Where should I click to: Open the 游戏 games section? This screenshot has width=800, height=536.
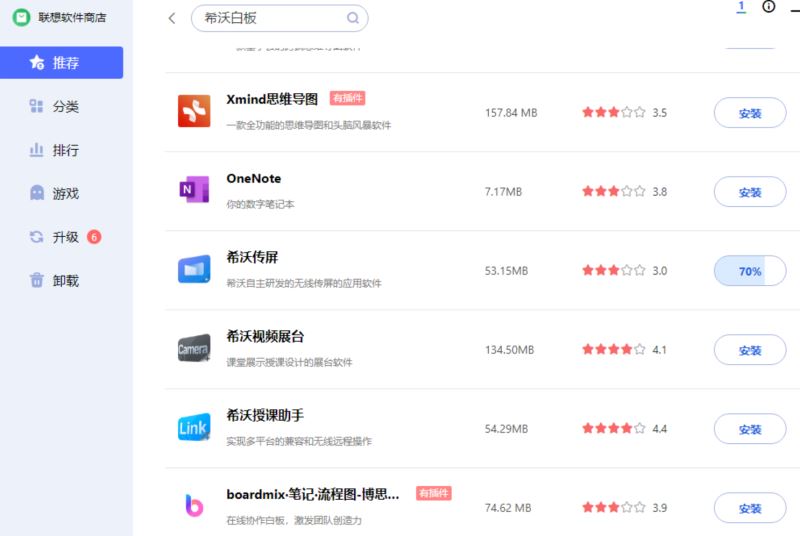pos(61,193)
